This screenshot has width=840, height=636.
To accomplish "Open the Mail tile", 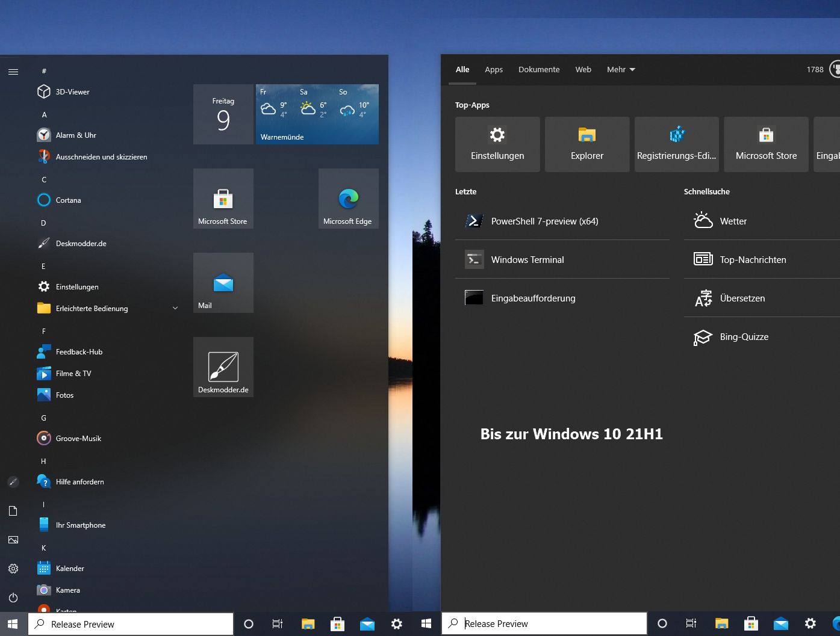I will 223,283.
